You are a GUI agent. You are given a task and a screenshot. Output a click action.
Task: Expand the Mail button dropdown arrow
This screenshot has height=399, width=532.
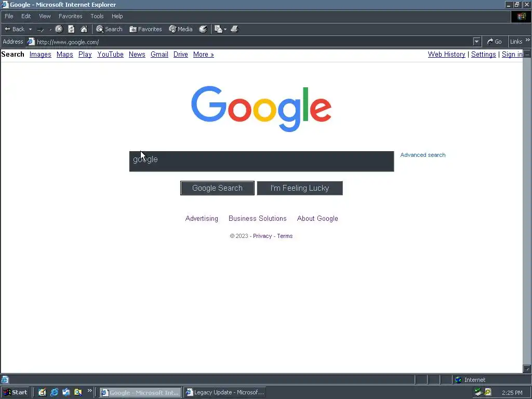pyautogui.click(x=225, y=29)
